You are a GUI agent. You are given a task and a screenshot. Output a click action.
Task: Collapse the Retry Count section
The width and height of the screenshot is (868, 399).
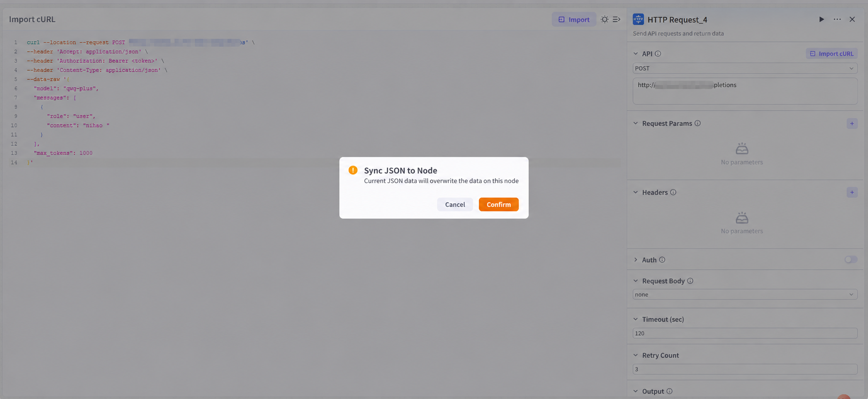point(636,355)
